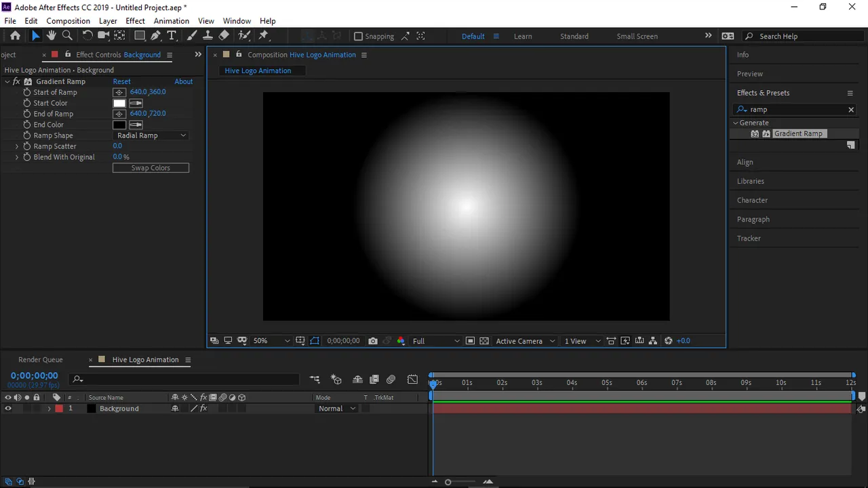Select the Pan Behind anchor point tool
Viewport: 868px width, 488px height.
[x=119, y=36]
